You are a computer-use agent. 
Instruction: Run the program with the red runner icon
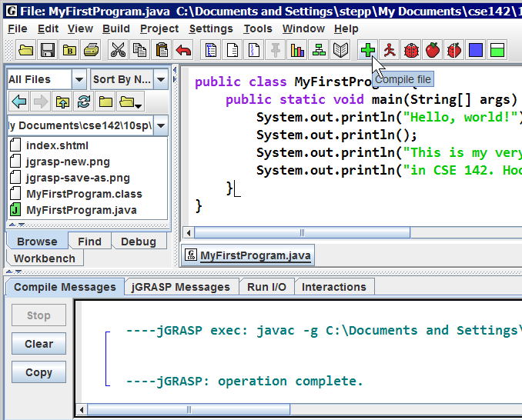[390, 51]
